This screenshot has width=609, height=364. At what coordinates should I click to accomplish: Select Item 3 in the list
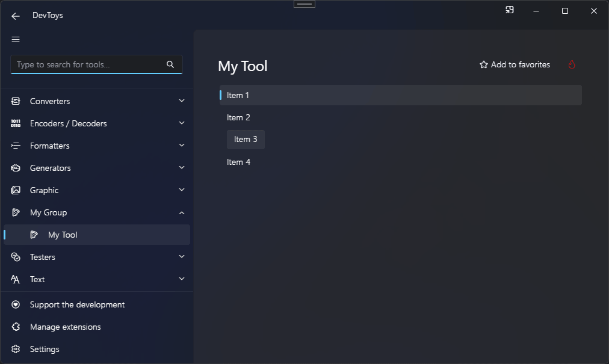click(x=246, y=140)
